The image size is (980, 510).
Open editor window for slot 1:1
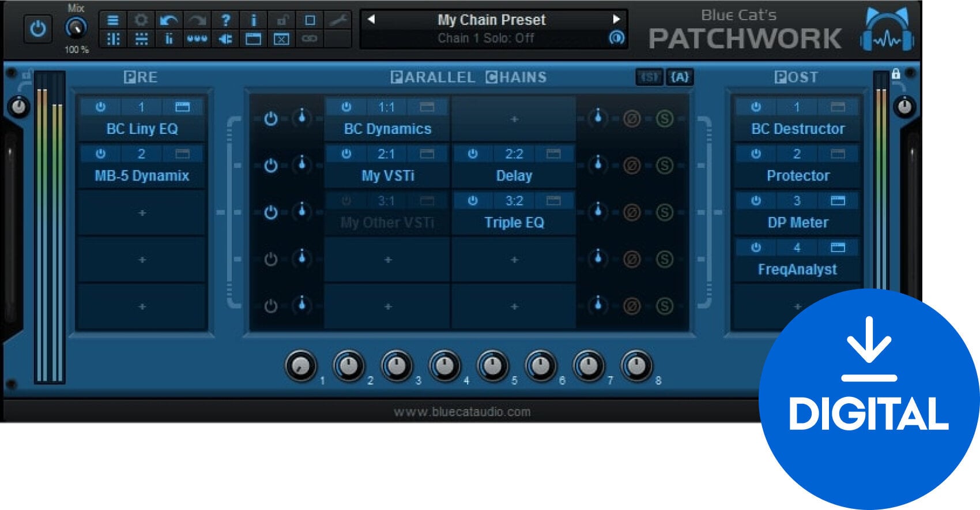coord(427,107)
